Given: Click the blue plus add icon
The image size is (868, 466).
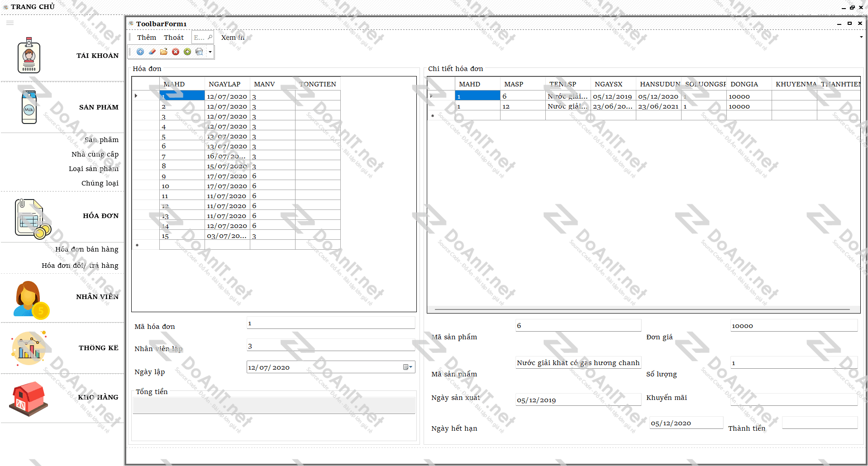Looking at the screenshot, I should (x=140, y=52).
